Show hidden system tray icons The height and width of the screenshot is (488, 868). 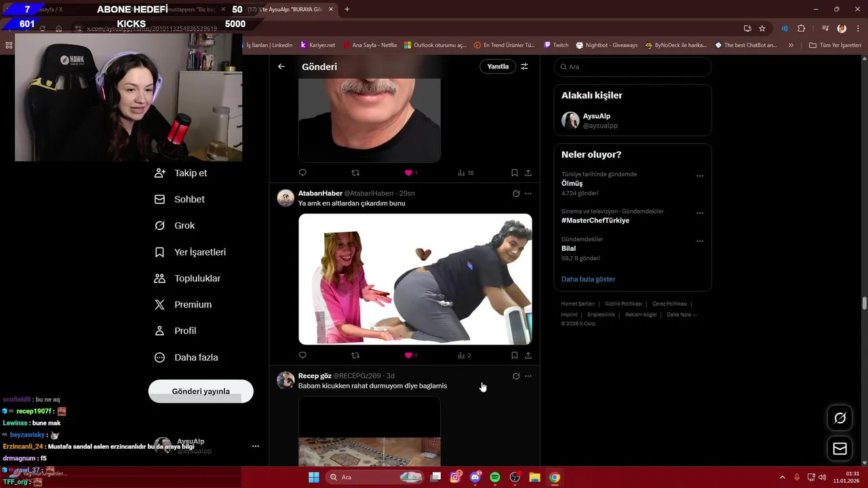(783, 477)
